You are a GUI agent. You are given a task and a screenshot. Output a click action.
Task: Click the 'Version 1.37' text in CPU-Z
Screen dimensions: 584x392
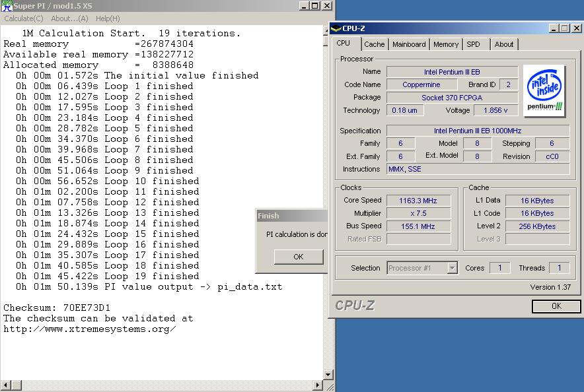click(x=550, y=287)
